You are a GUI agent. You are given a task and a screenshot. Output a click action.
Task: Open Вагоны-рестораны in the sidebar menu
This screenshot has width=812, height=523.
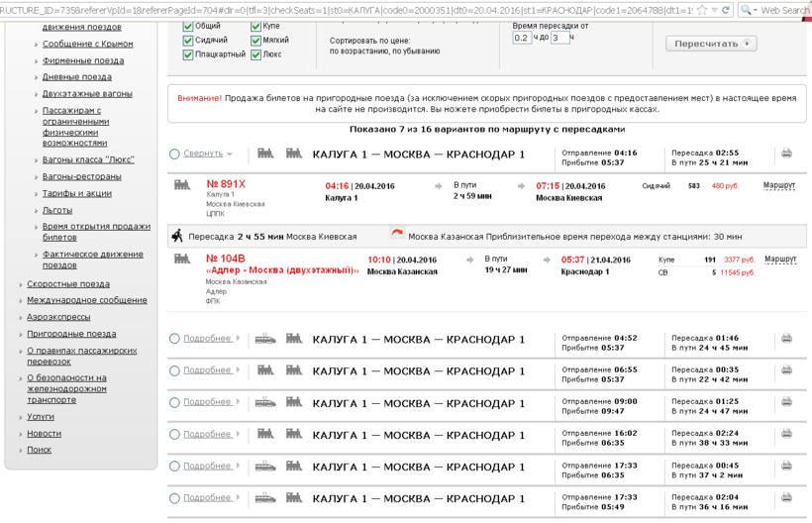81,176
